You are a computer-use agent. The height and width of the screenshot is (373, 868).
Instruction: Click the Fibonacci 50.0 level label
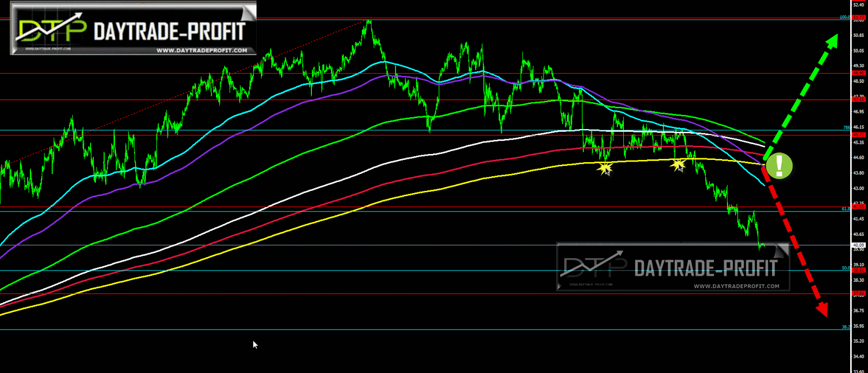click(x=846, y=268)
